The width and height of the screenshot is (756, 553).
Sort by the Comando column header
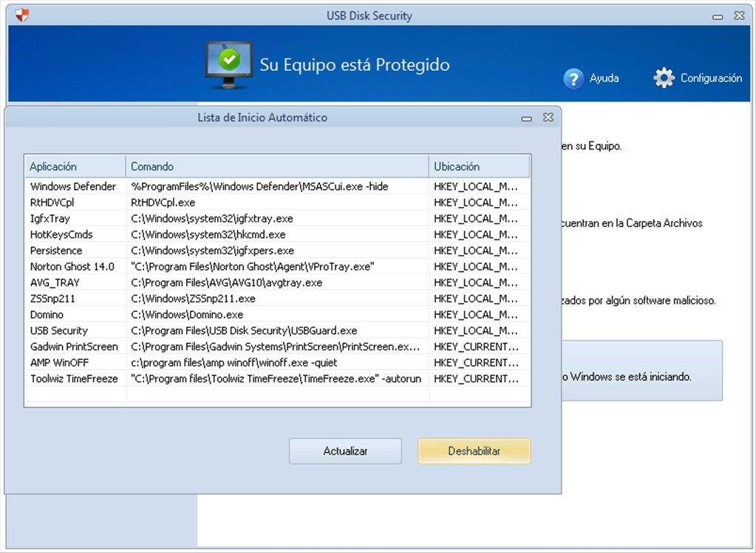pyautogui.click(x=277, y=166)
